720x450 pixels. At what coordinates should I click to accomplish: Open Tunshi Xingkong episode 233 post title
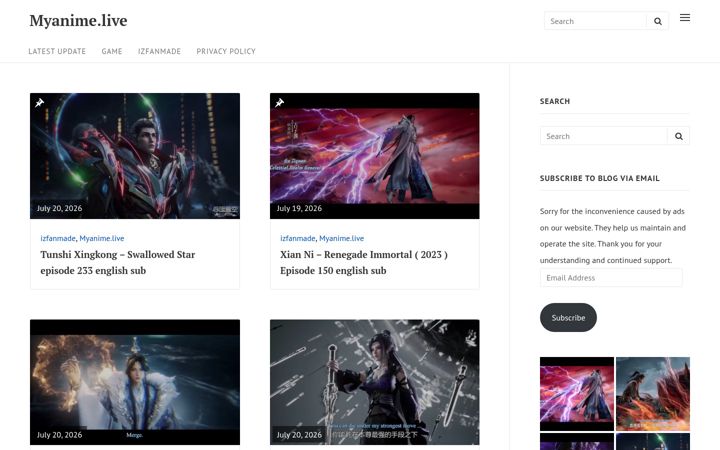tap(118, 262)
